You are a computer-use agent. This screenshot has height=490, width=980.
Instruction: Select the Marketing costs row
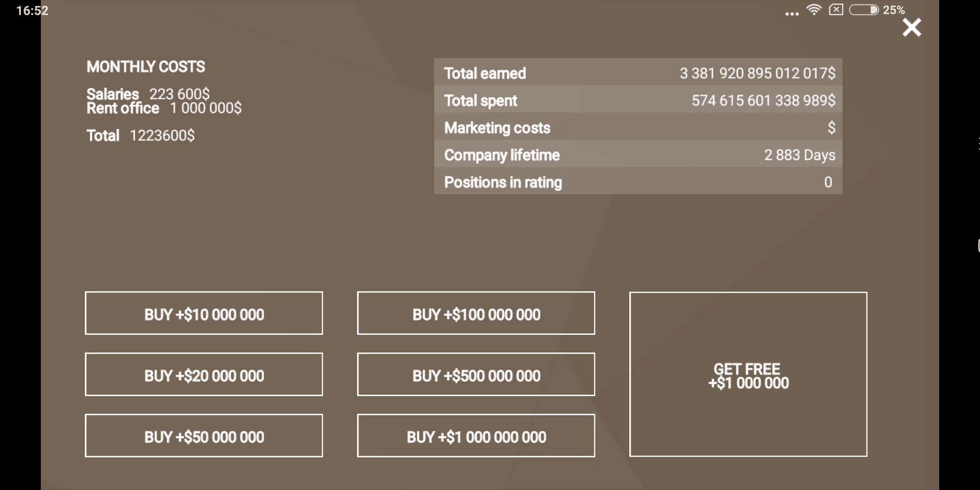click(x=638, y=126)
